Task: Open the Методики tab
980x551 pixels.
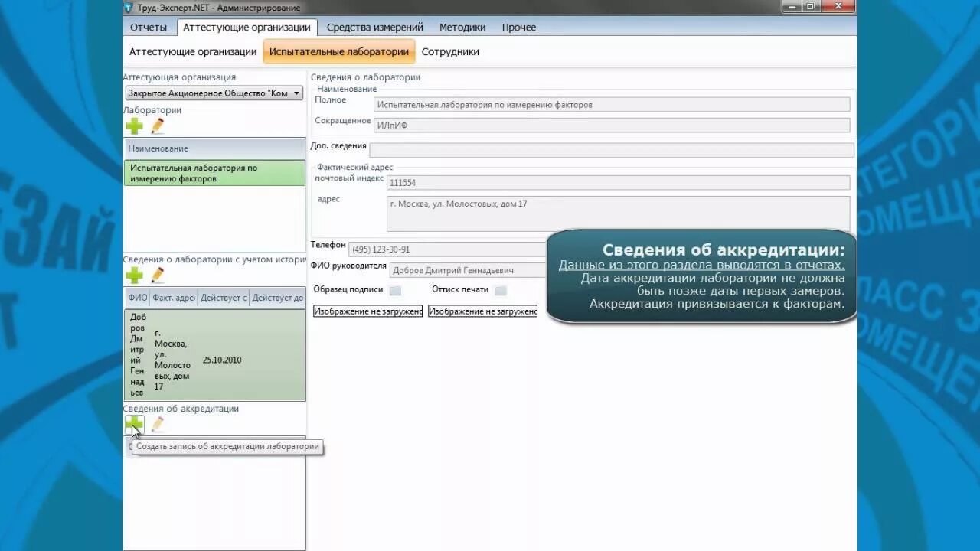Action: [x=462, y=27]
